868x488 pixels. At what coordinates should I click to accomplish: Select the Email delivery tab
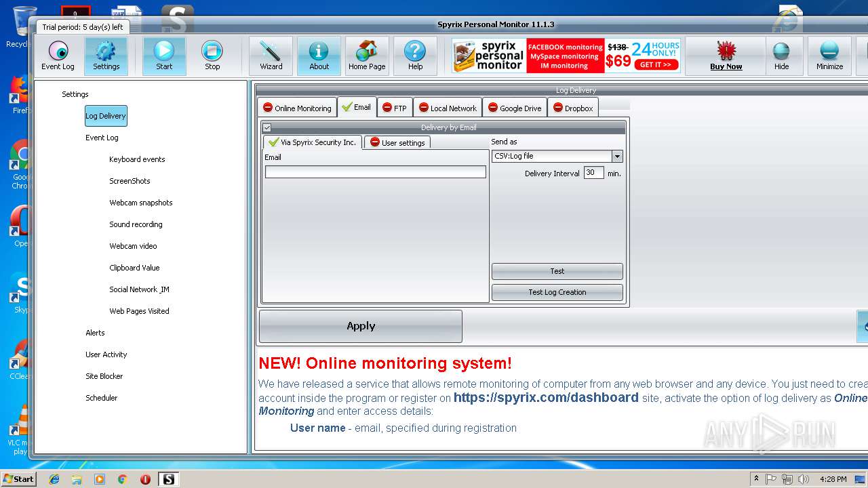(357, 107)
